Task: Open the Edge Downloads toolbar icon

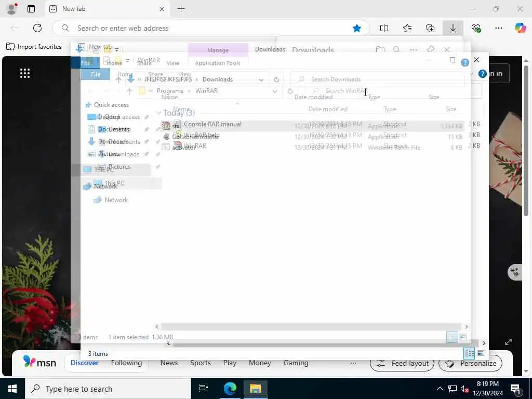Action: [x=453, y=28]
